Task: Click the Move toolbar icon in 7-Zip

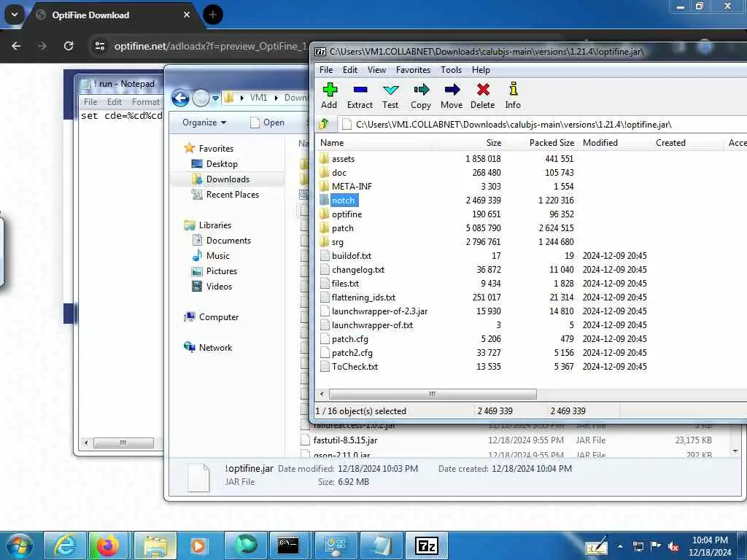Action: tap(451, 96)
